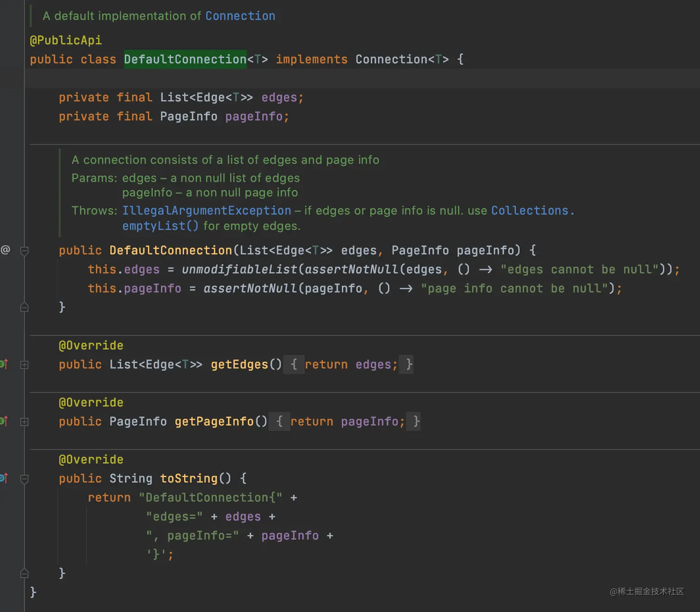Click the fold end marker at toString()'s closing brace
Image resolution: width=700 pixels, height=612 pixels.
point(25,574)
